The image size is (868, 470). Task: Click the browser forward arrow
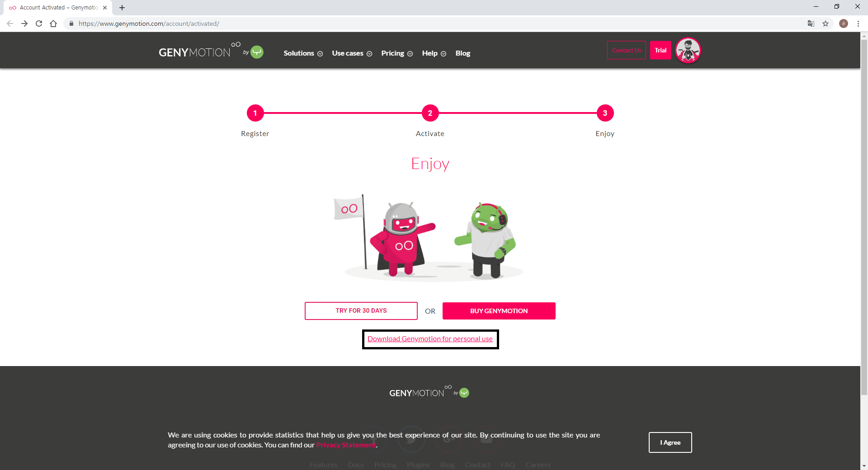point(24,23)
